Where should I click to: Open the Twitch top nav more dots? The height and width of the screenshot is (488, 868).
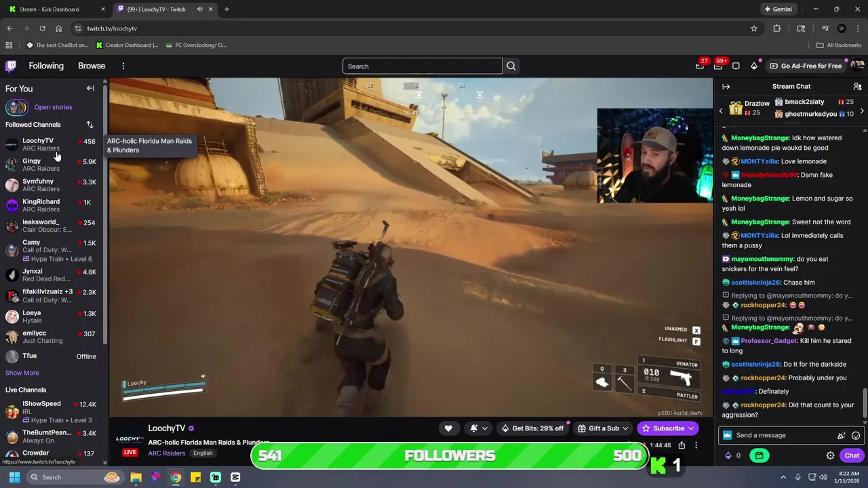123,66
